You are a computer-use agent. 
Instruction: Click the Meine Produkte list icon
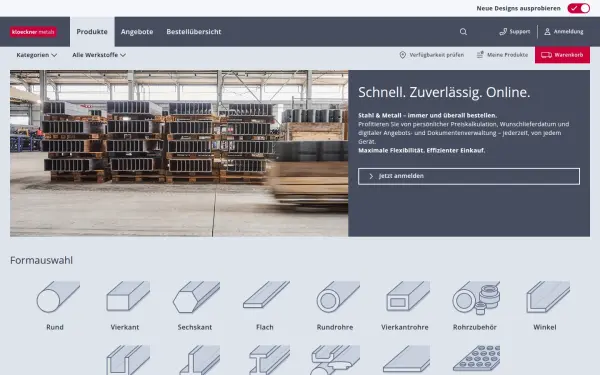click(x=480, y=55)
